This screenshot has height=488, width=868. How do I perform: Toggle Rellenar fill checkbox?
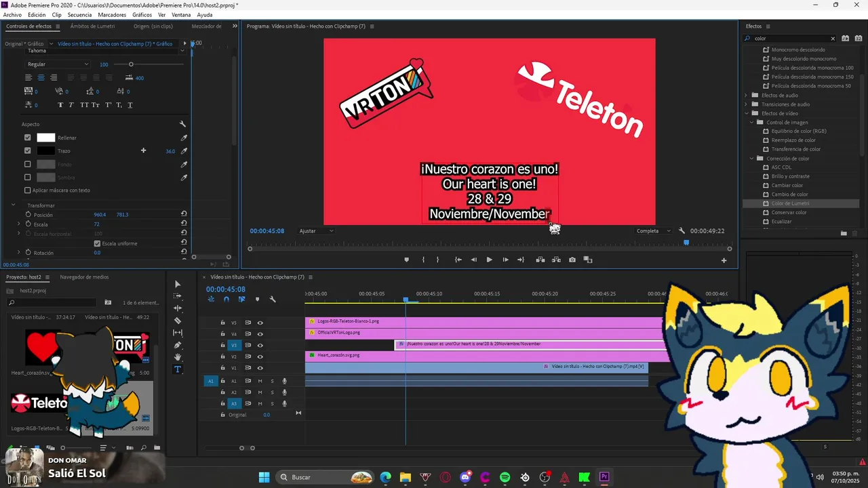pyautogui.click(x=28, y=138)
